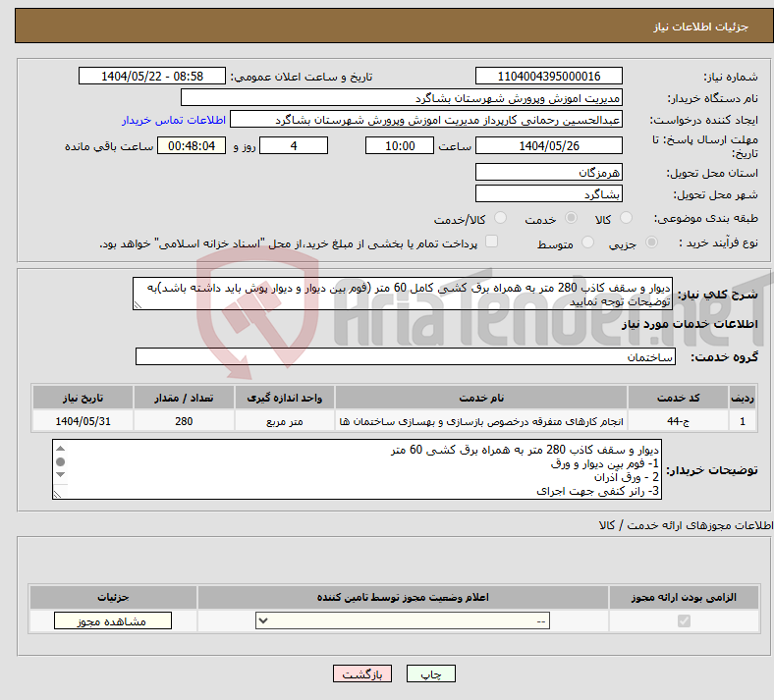Image resolution: width=774 pixels, height=700 pixels.
Task: Click the اطلاعات مجوزهای ارائه خدمت heading
Action: point(687,526)
